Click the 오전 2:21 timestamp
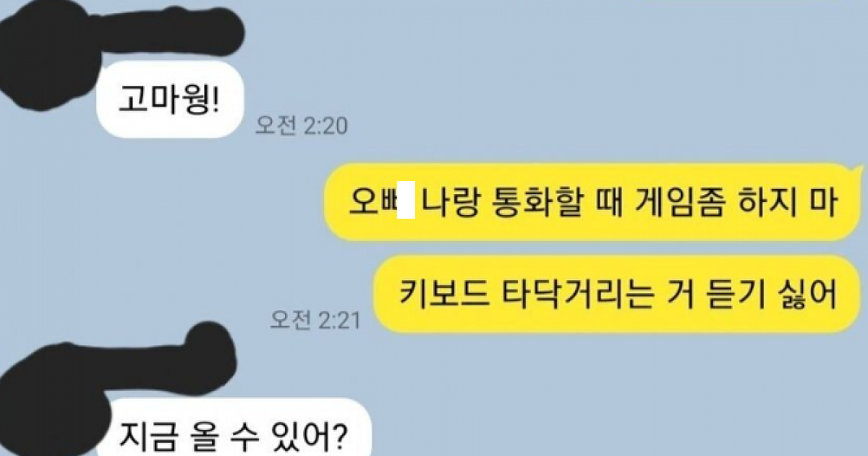 tap(315, 318)
